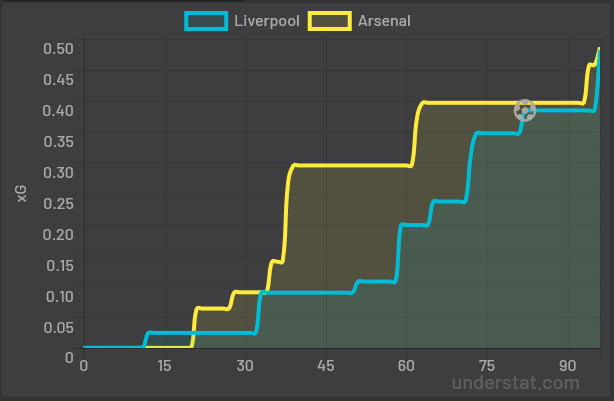Viewport: 614px width, 401px height.
Task: Click the 75 minute x-axis label
Action: (487, 366)
